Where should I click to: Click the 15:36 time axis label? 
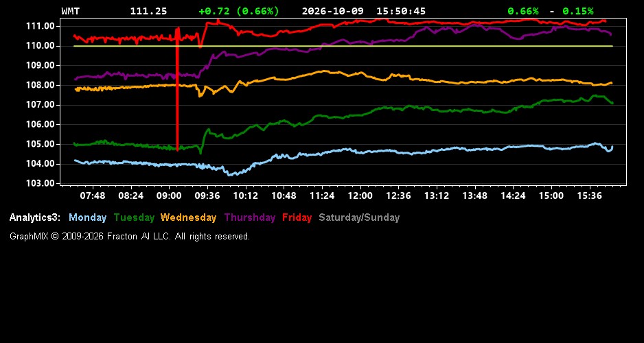589,196
